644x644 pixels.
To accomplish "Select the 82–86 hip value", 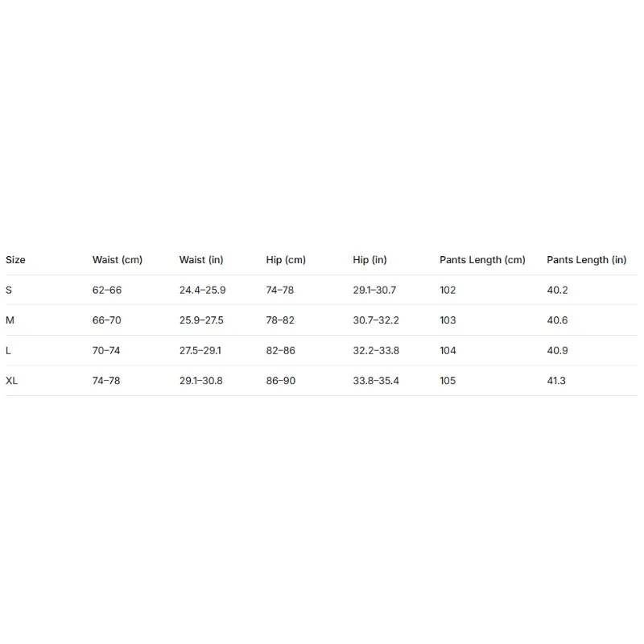I will (x=280, y=351).
